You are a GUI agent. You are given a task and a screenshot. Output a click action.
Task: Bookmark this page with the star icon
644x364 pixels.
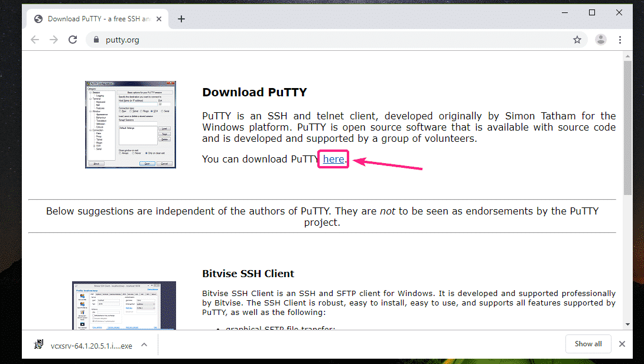tap(577, 40)
